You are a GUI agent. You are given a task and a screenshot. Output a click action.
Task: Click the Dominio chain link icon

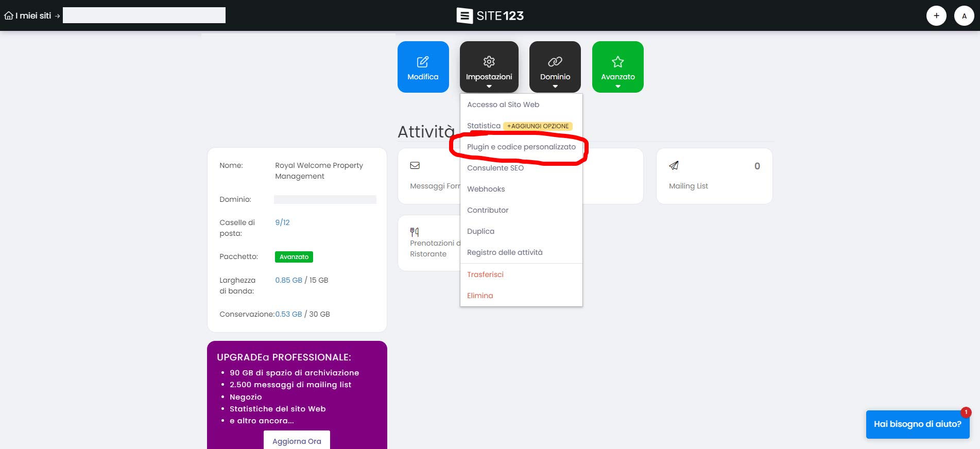tap(555, 62)
